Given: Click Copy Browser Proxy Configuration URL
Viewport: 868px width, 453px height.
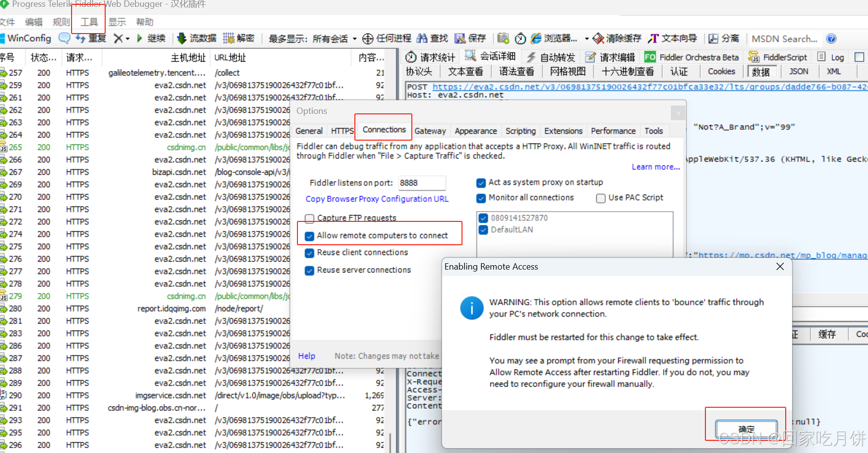Looking at the screenshot, I should click(377, 199).
